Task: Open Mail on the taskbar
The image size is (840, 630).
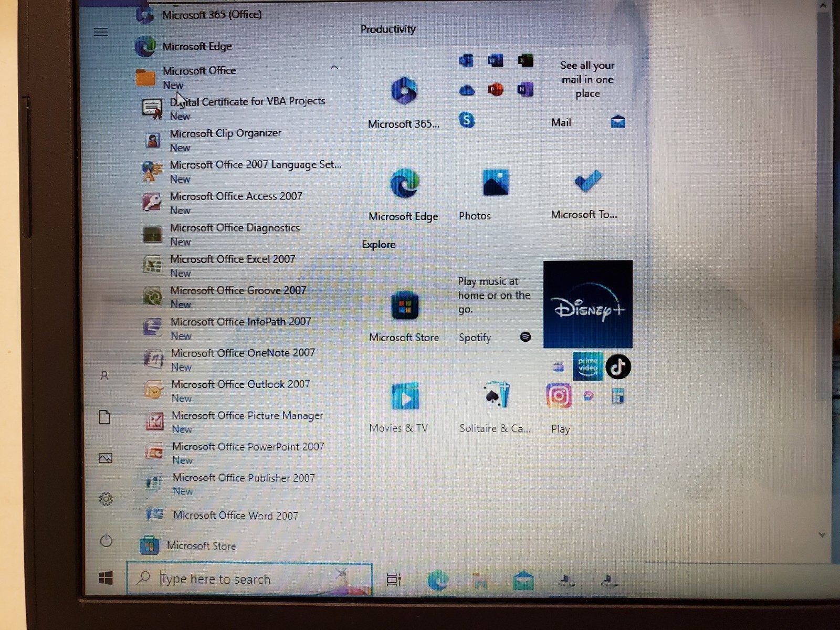Action: 523,581
